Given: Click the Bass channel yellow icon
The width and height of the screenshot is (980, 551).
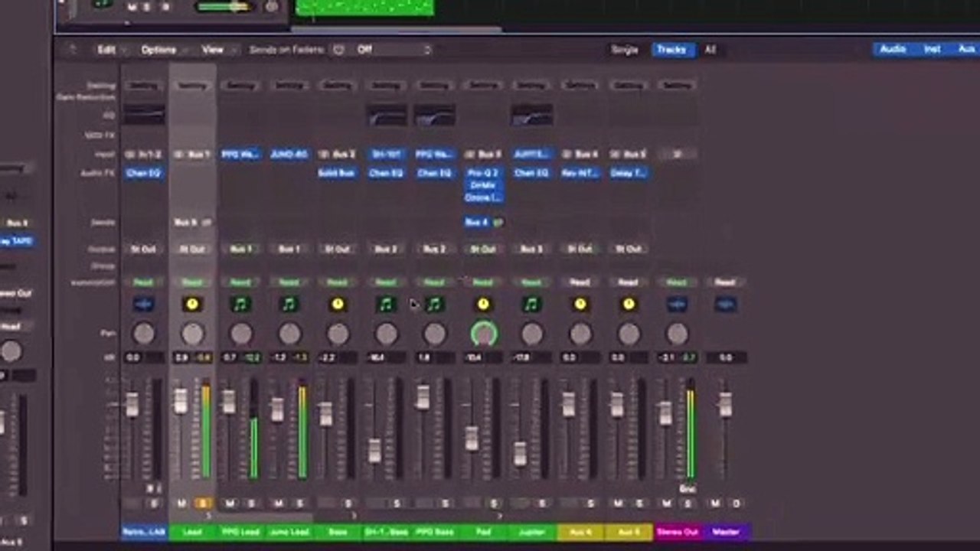Looking at the screenshot, I should 338,305.
